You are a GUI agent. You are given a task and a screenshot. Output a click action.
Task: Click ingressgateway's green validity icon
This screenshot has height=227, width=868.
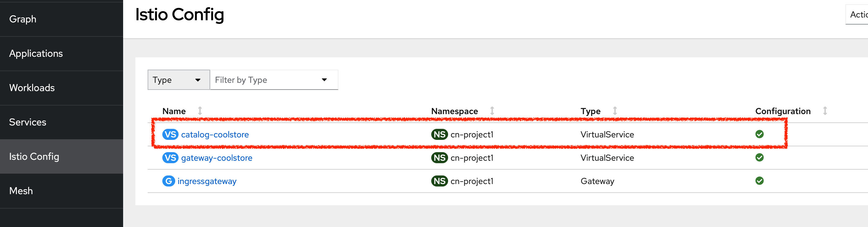click(x=760, y=181)
